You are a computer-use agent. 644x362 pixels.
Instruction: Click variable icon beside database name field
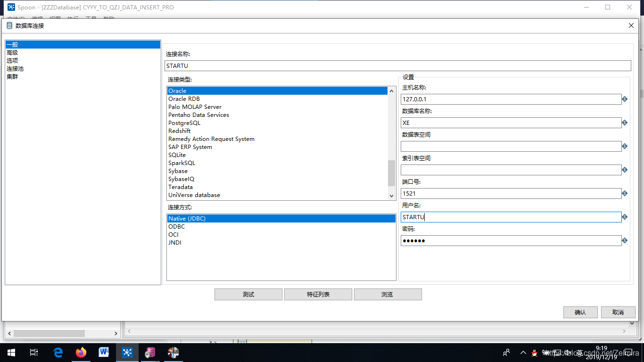pyautogui.click(x=625, y=123)
